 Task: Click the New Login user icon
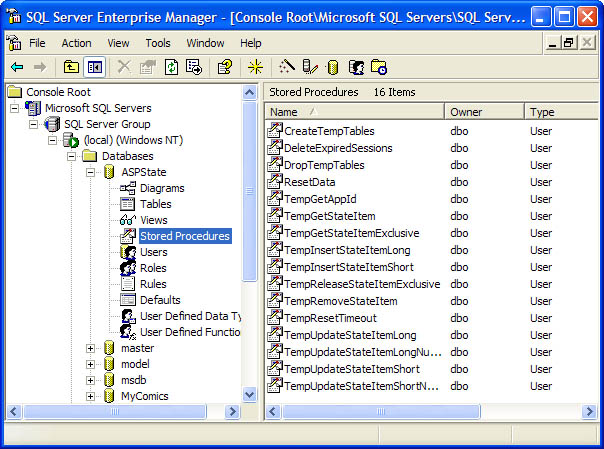click(356, 67)
